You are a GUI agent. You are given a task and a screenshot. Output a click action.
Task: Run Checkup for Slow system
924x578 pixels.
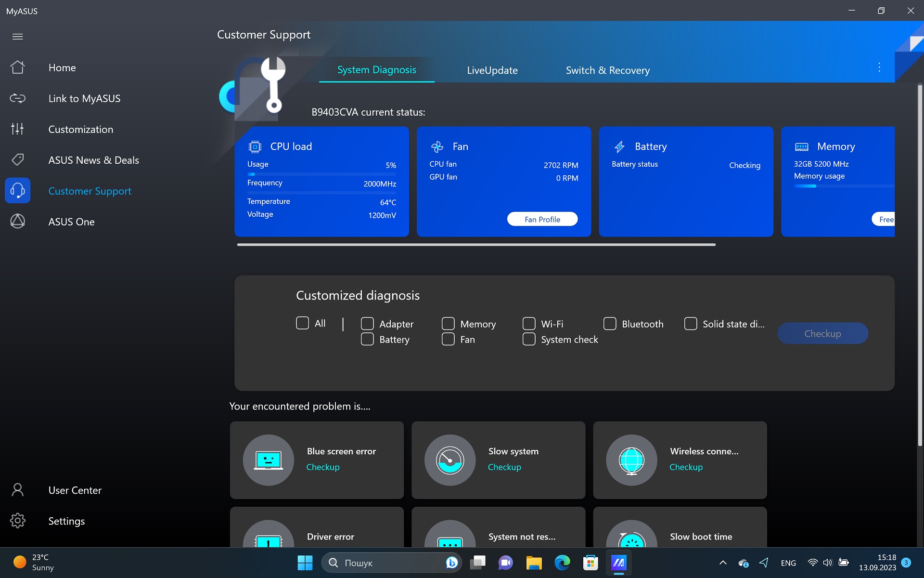click(x=504, y=467)
